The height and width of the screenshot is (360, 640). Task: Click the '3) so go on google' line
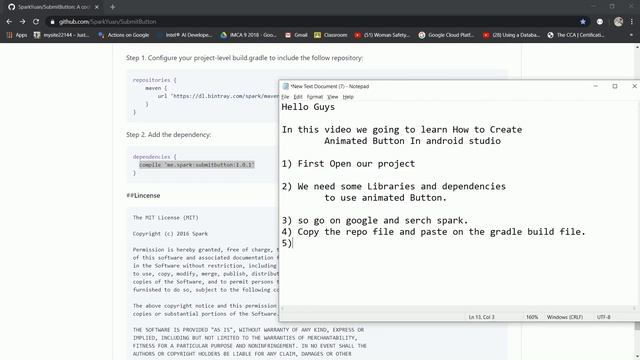pyautogui.click(x=375, y=220)
